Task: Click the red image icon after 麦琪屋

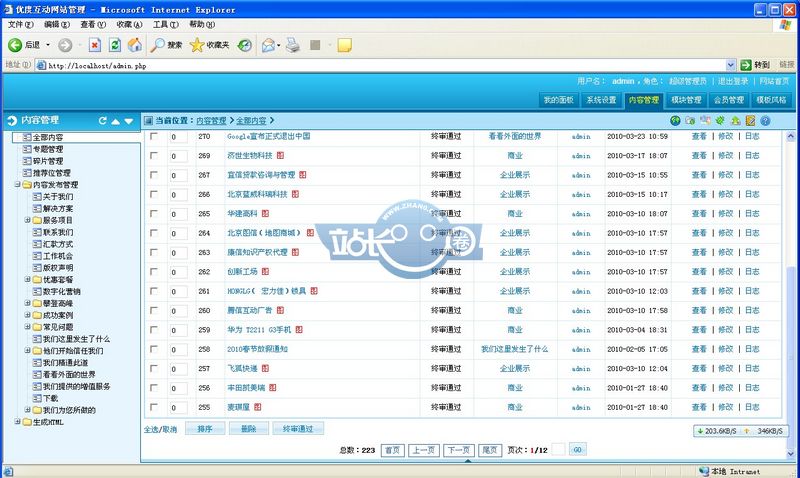Action: coord(258,407)
